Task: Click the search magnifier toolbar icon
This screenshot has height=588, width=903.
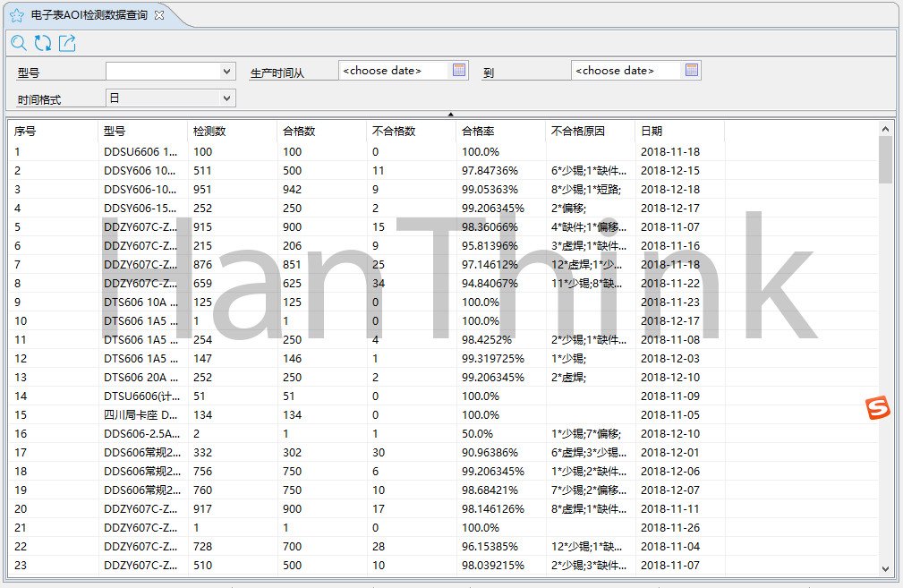Action: 19,43
